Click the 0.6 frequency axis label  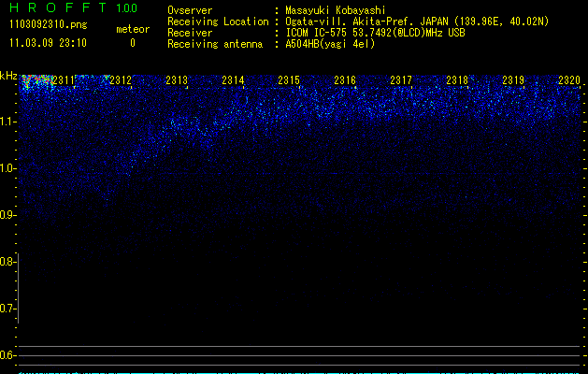click(7, 355)
